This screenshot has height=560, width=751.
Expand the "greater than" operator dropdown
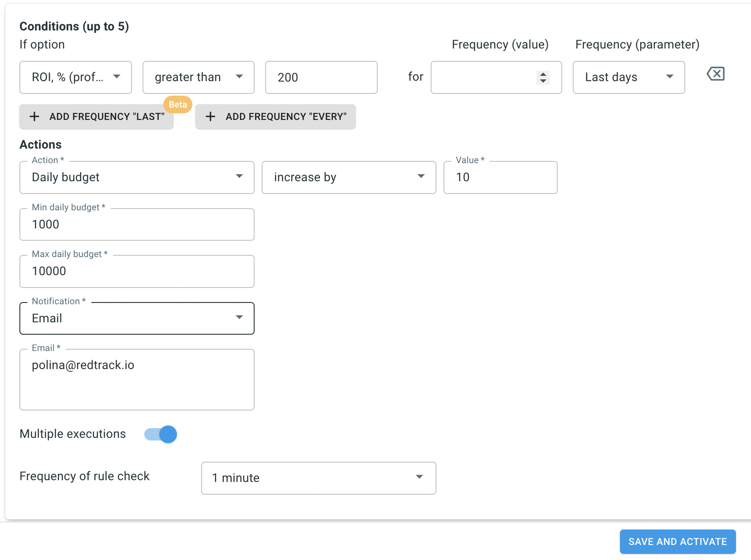tap(198, 77)
